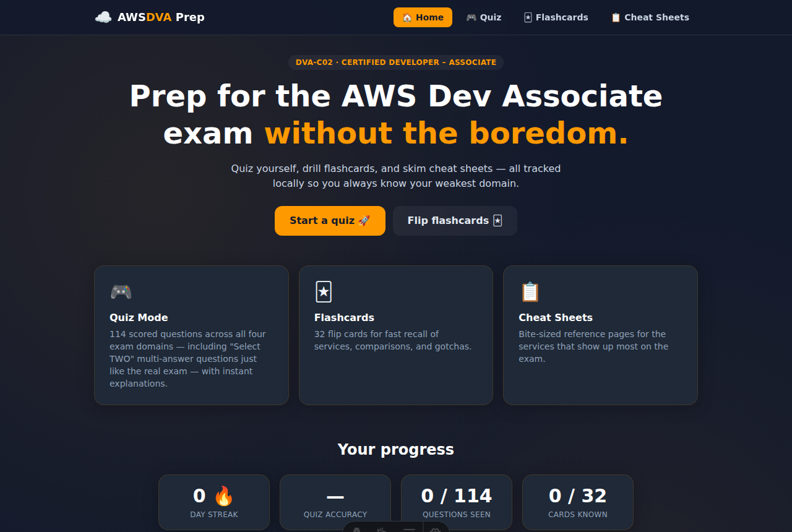792x532 pixels.
Task: Click the "QUESTIONS SEEN" stat label
Action: (x=457, y=515)
